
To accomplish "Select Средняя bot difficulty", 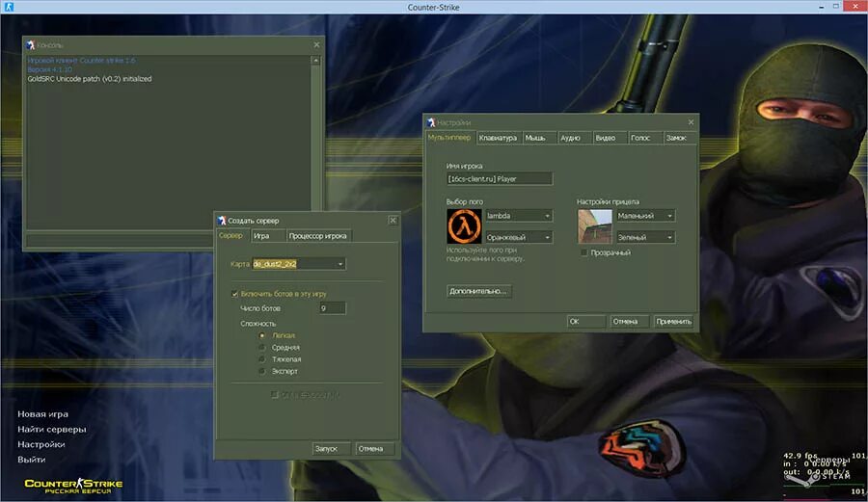I will pyautogui.click(x=262, y=347).
